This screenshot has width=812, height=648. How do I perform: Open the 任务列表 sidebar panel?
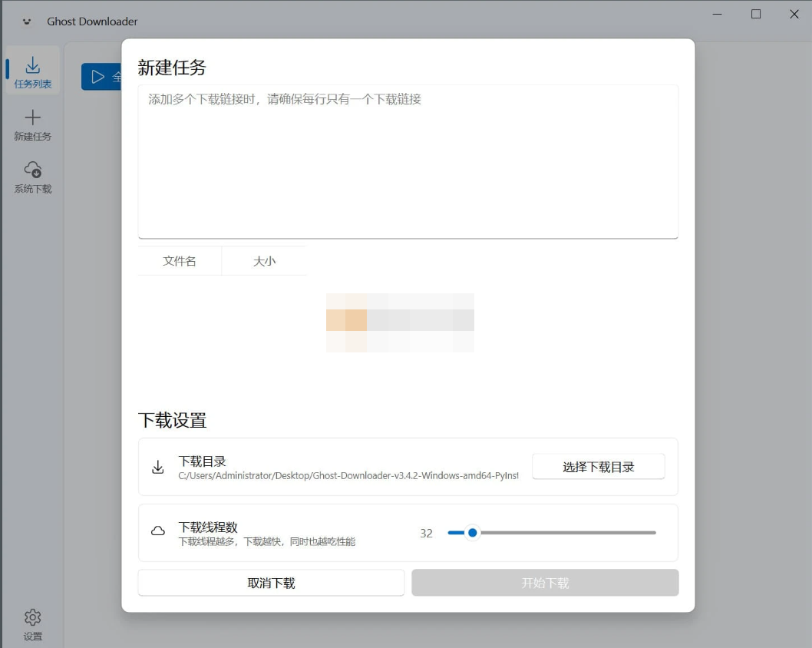32,71
